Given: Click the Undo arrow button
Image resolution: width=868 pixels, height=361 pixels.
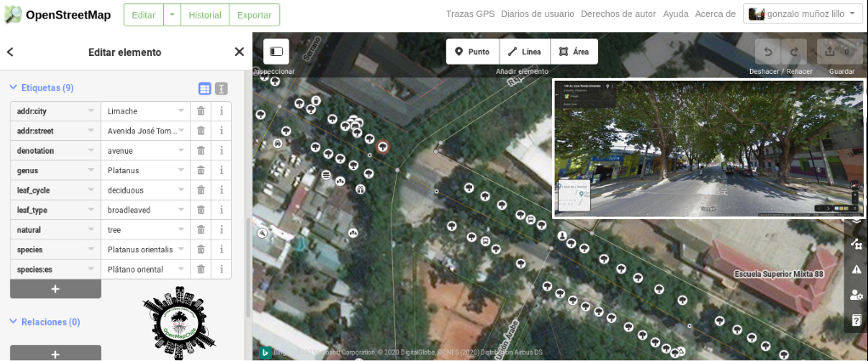Looking at the screenshot, I should [x=769, y=52].
